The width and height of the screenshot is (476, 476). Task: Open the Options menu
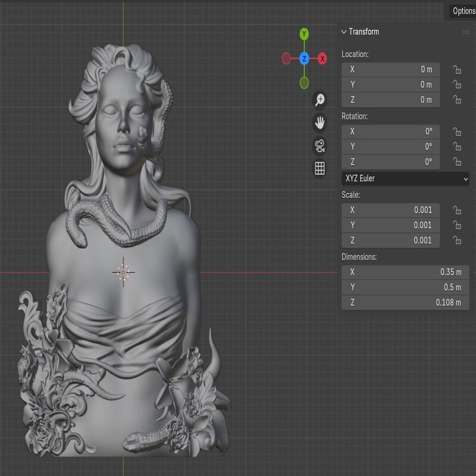click(x=464, y=11)
